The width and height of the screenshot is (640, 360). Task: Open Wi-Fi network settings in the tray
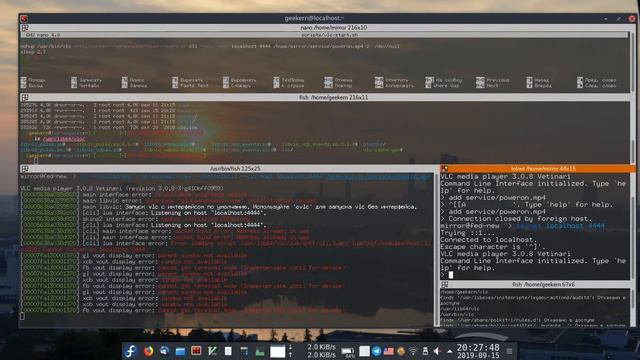[413, 351]
